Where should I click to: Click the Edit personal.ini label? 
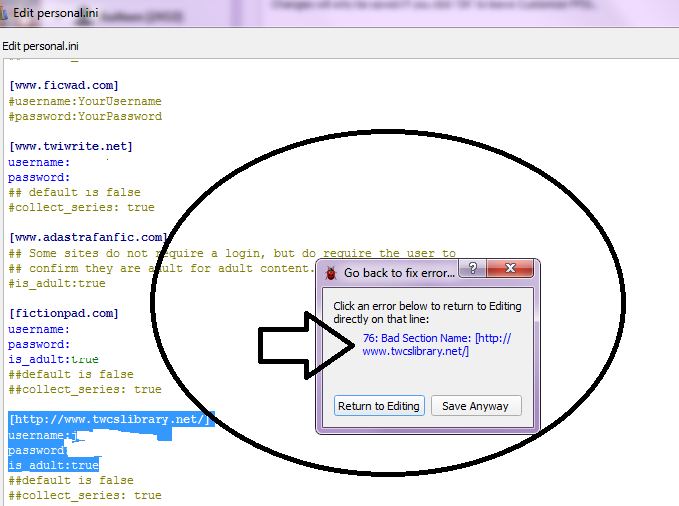(x=41, y=46)
